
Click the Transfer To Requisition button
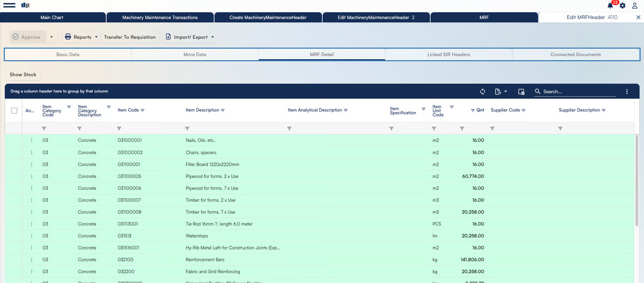[130, 37]
